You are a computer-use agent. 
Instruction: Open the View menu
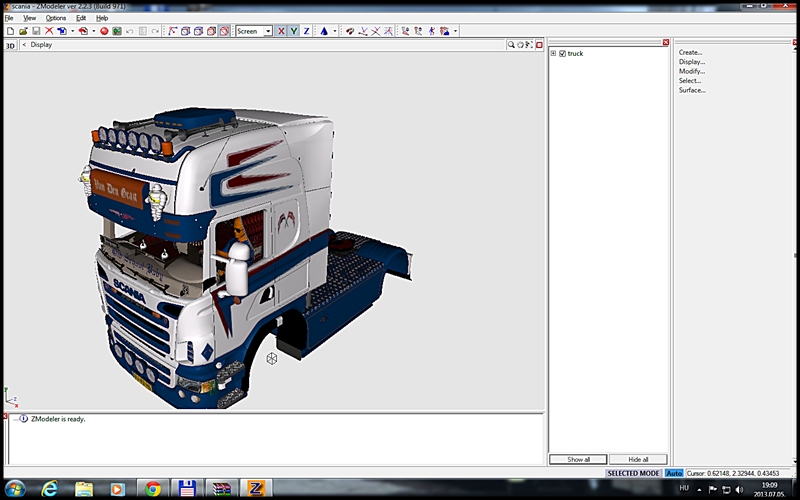pyautogui.click(x=30, y=18)
